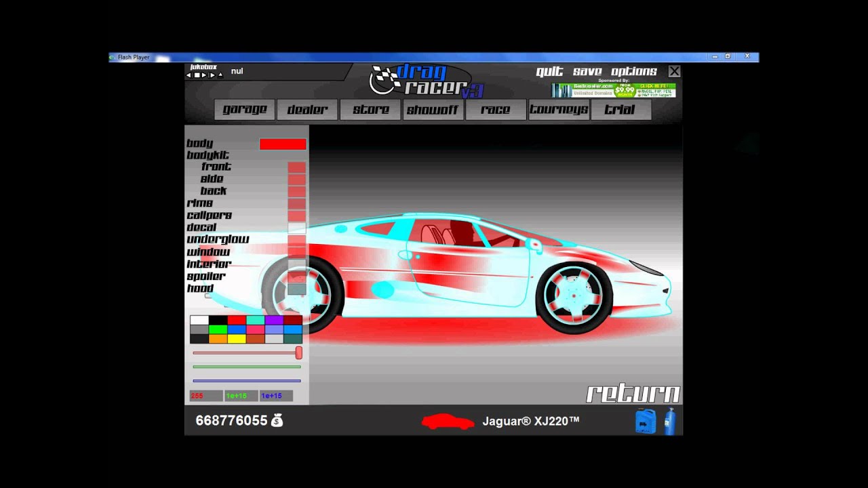This screenshot has height=488, width=868.
Task: Open the trial tab
Action: (x=620, y=110)
